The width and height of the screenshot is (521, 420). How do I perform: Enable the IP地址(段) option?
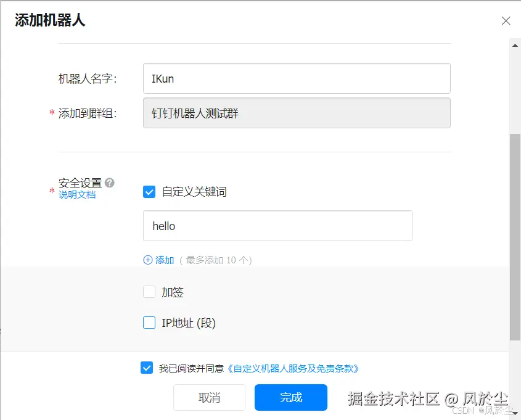(148, 323)
